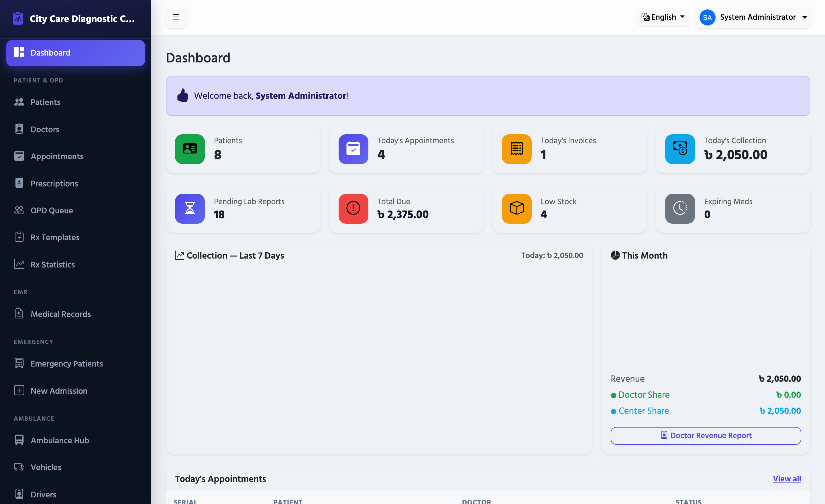Click the Drivers badge icon in sidebar

pyautogui.click(x=19, y=494)
